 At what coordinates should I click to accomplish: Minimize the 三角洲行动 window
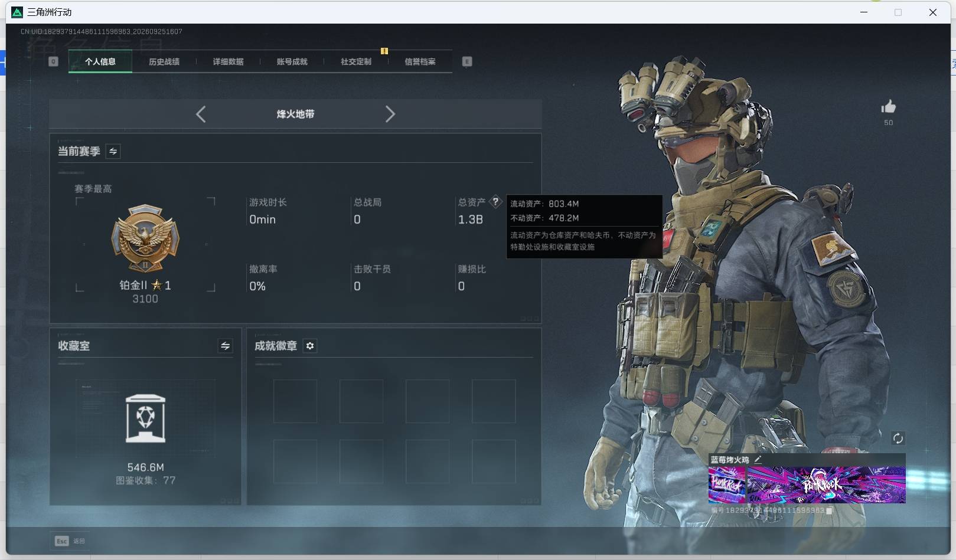click(x=864, y=12)
